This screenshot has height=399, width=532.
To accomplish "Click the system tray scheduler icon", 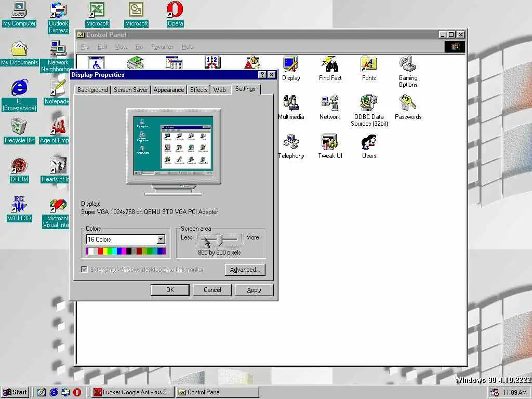I will click(495, 393).
